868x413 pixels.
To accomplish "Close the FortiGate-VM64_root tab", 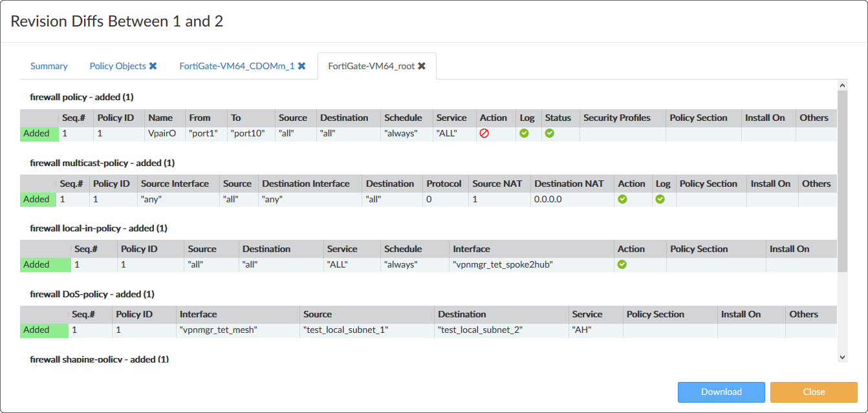I will (422, 66).
